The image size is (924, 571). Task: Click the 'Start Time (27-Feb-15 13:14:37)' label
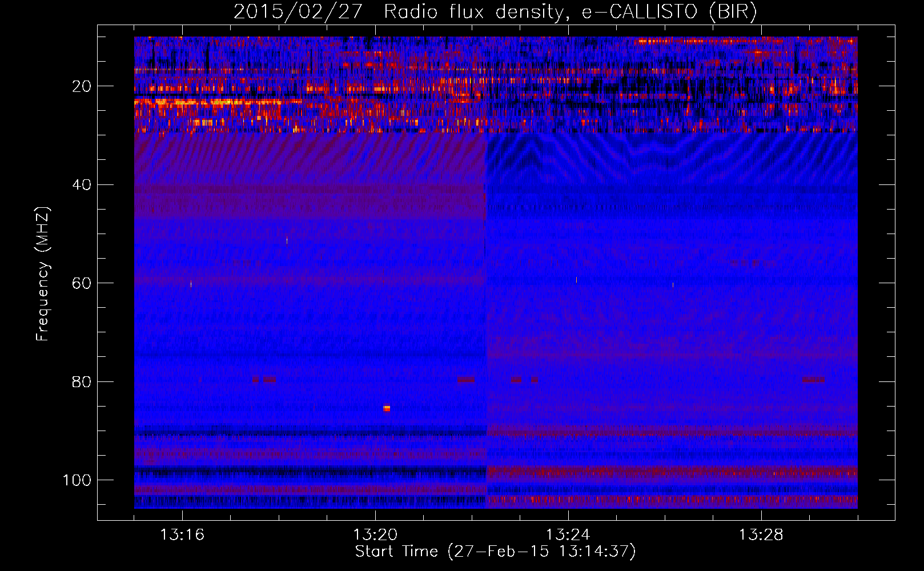coord(495,552)
